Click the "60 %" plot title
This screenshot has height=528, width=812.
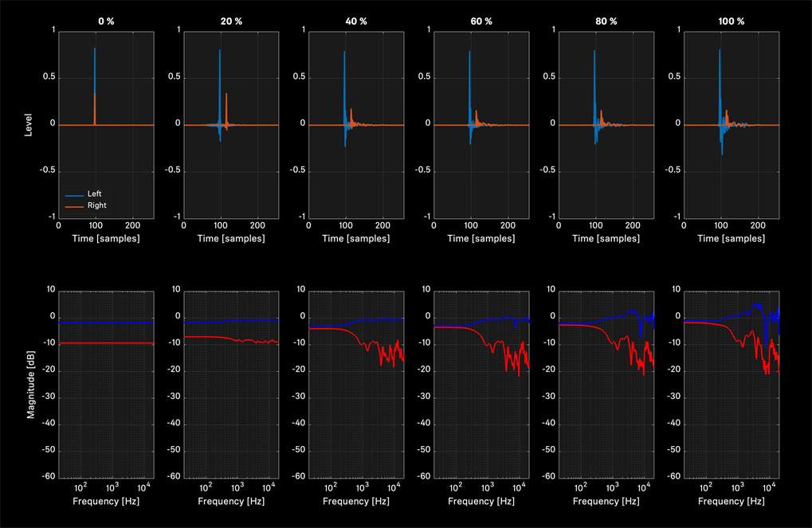(x=481, y=22)
